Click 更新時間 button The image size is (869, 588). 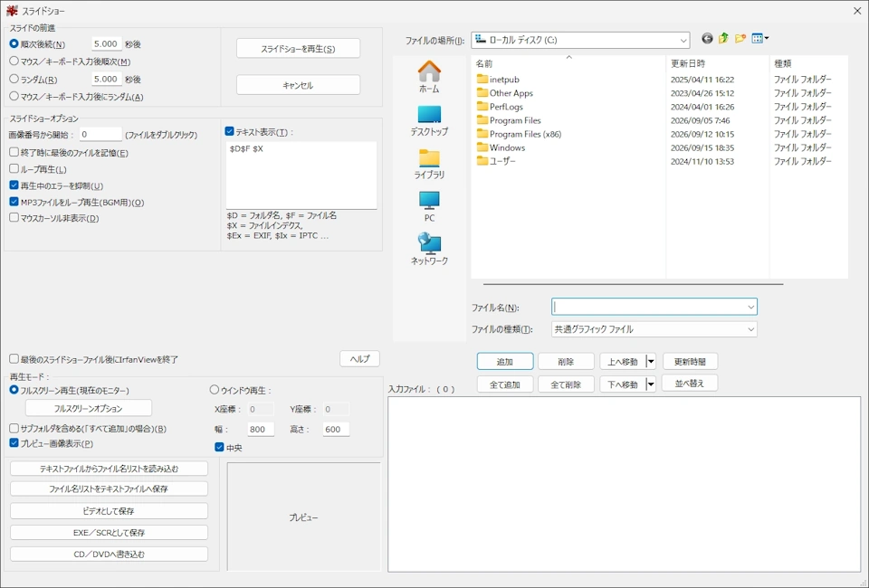(x=690, y=362)
